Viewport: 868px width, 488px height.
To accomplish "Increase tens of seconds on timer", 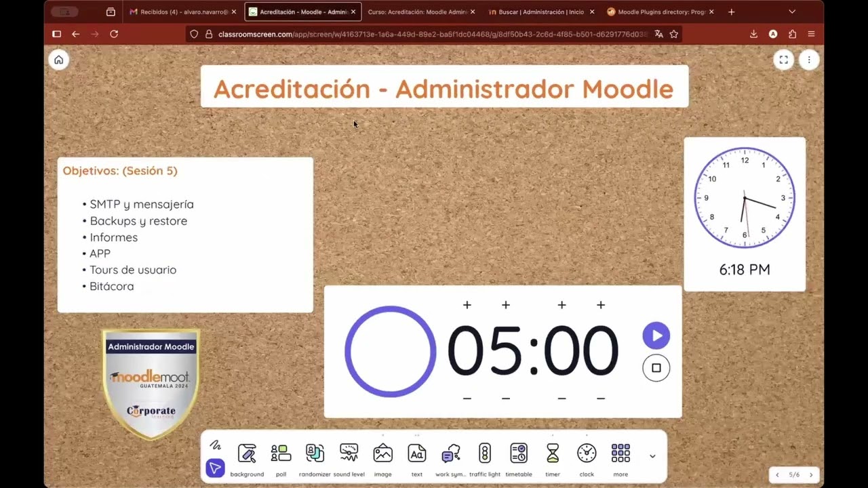I will [x=561, y=306].
